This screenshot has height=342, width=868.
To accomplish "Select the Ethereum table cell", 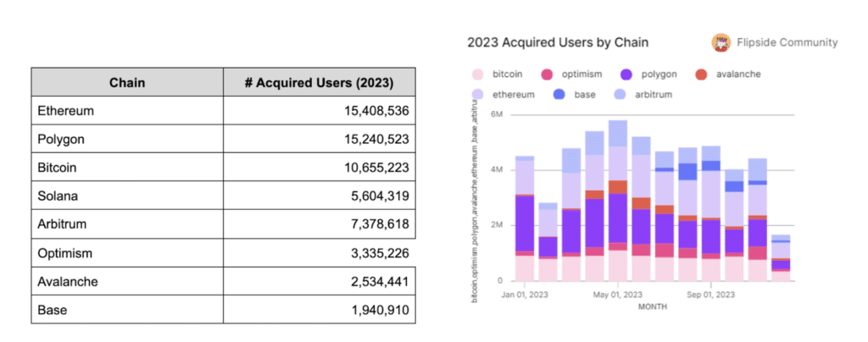I will (x=127, y=111).
